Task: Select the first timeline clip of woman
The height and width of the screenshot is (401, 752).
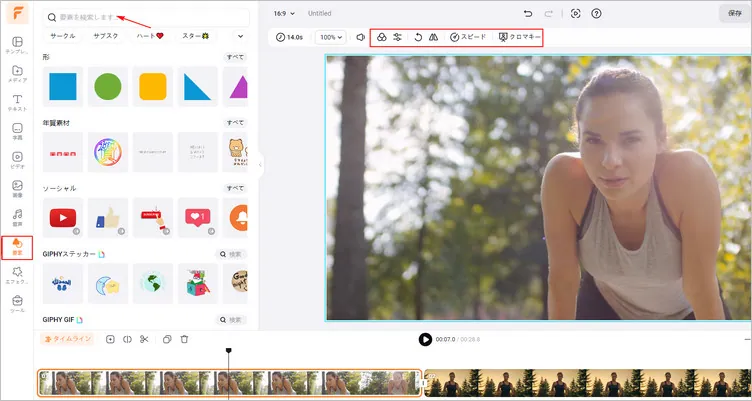Action: [x=229, y=383]
